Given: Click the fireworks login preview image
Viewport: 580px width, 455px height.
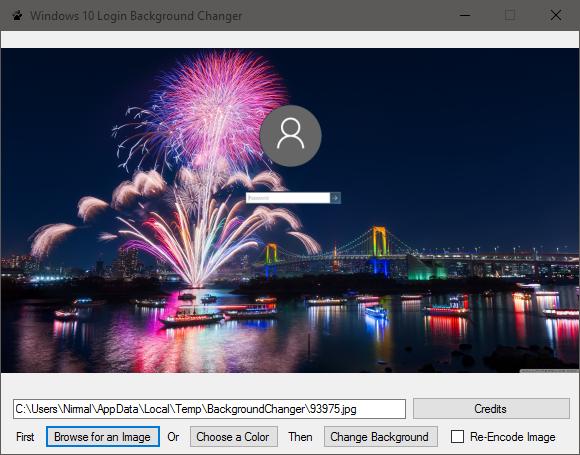Looking at the screenshot, I should click(290, 210).
